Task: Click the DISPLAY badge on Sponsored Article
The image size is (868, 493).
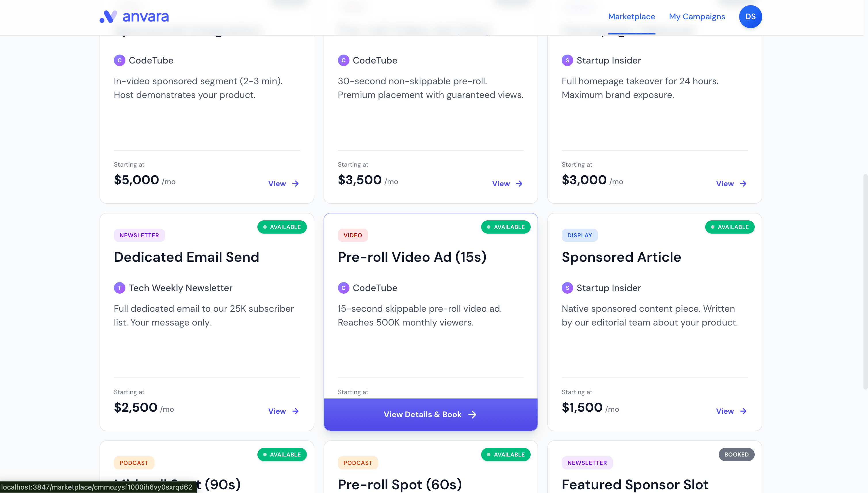Action: click(580, 235)
